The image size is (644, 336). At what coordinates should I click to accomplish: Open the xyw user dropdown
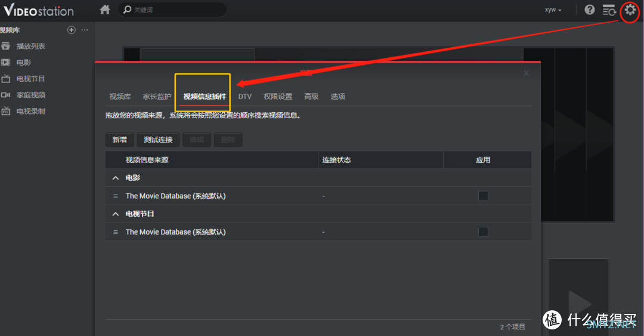553,10
